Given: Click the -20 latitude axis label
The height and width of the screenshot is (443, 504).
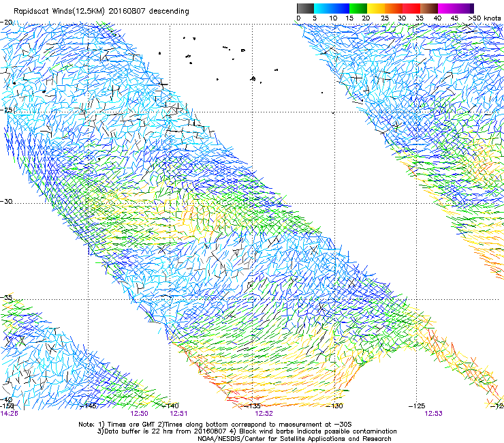Looking at the screenshot, I should (x=6, y=22).
